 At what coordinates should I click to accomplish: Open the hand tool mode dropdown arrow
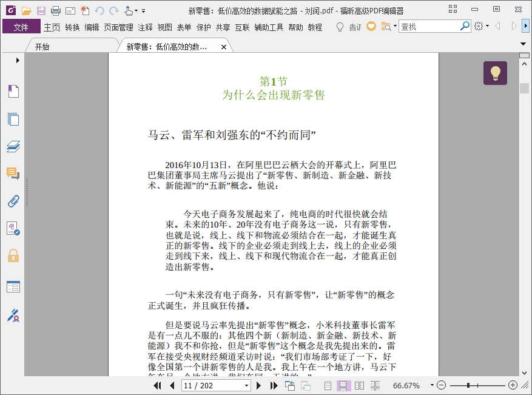pos(136,11)
